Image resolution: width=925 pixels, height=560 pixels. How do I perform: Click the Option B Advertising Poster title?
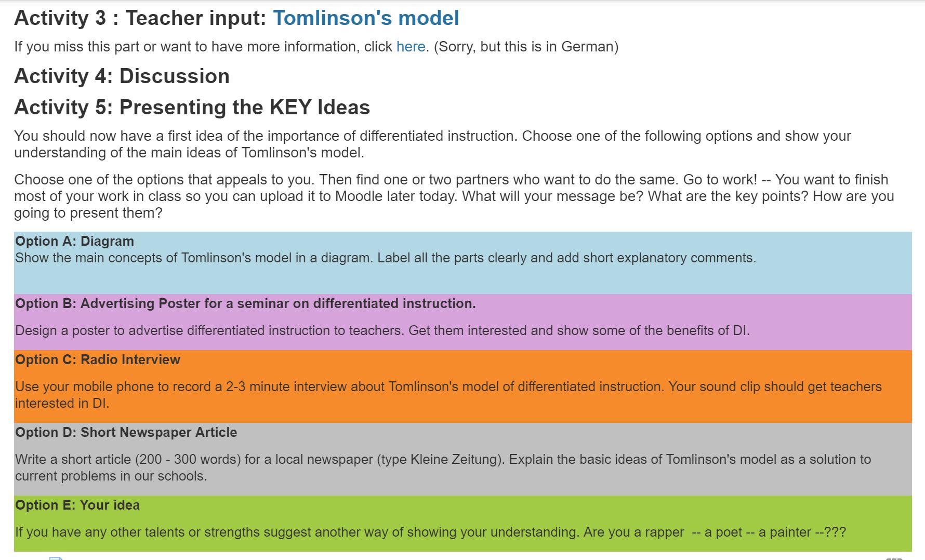click(245, 303)
